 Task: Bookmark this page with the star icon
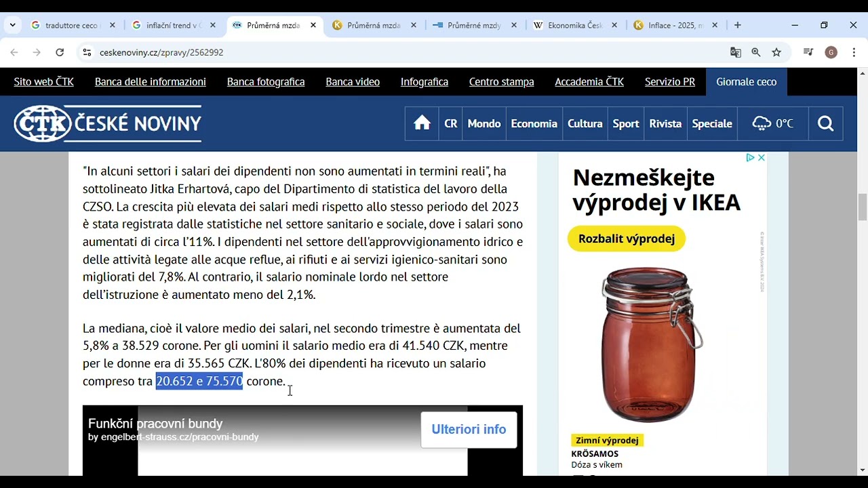(776, 52)
